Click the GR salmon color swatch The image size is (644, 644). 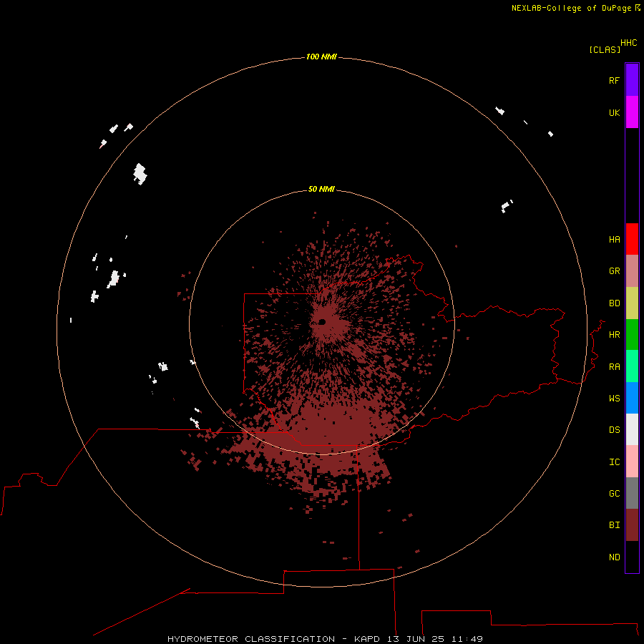click(632, 271)
